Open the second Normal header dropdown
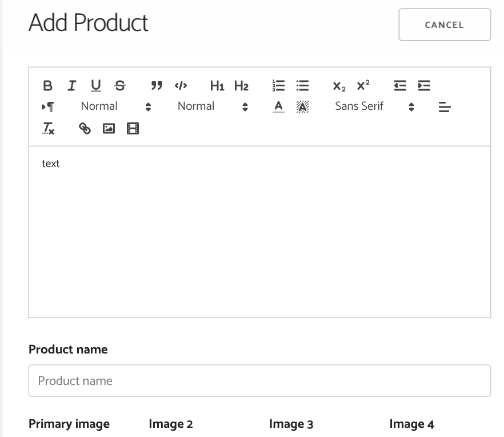Screen dimensions: 504x437 point(213,106)
